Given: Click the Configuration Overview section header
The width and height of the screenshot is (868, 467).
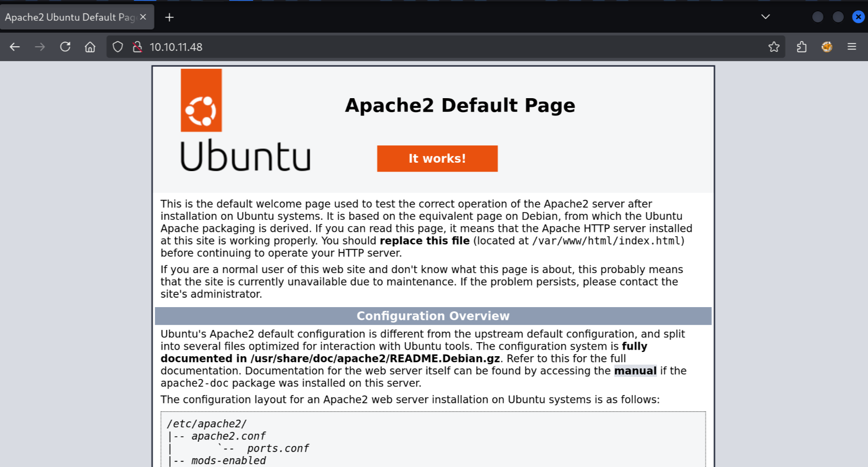Looking at the screenshot, I should click(433, 316).
